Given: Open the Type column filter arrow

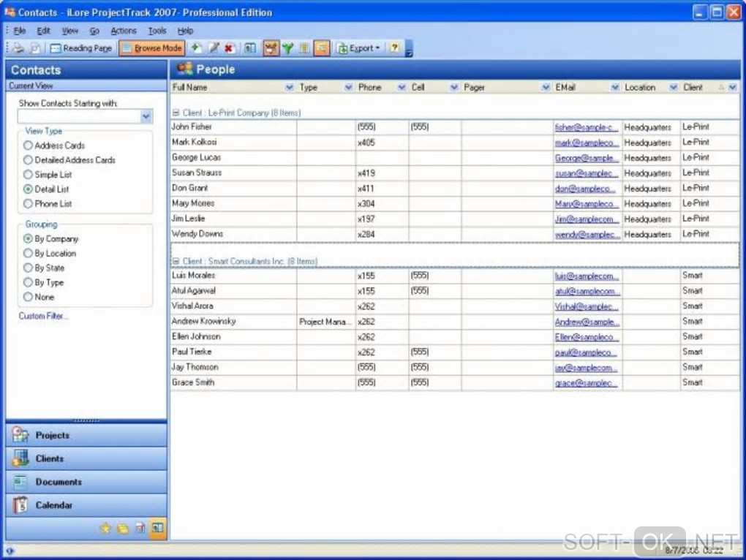Looking at the screenshot, I should pyautogui.click(x=348, y=88).
